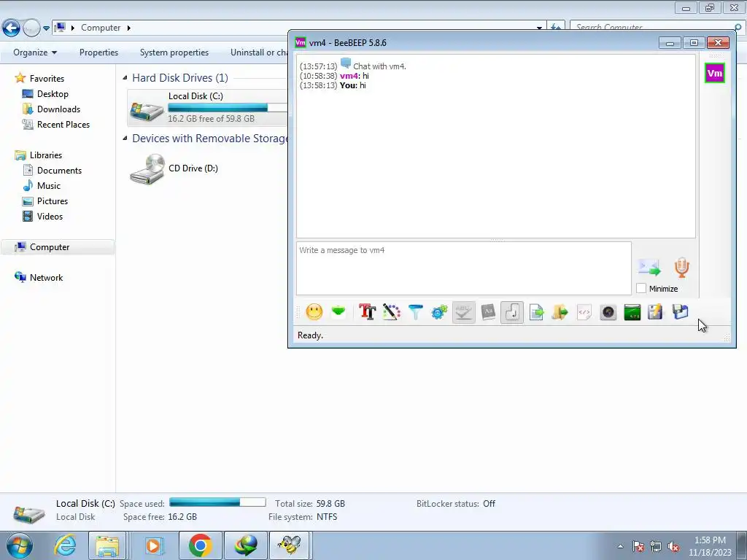Click the blue funnel filter icon
The height and width of the screenshot is (560, 747).
coord(415,312)
